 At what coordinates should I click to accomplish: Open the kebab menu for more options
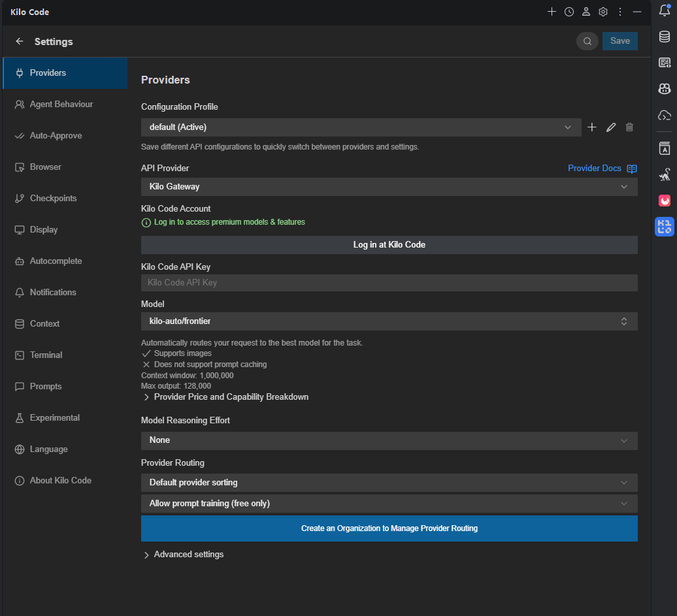(x=619, y=11)
